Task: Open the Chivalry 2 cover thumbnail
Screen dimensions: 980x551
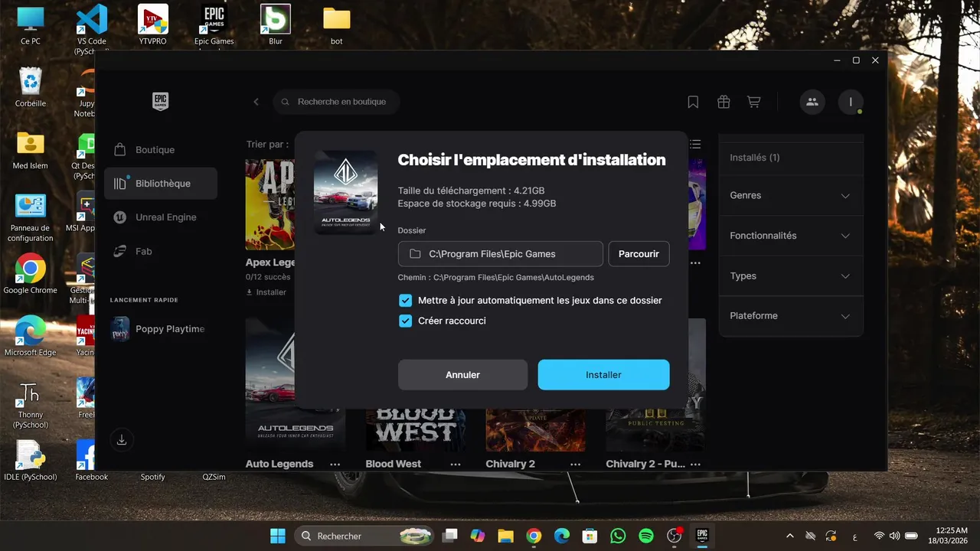Action: 536,429
